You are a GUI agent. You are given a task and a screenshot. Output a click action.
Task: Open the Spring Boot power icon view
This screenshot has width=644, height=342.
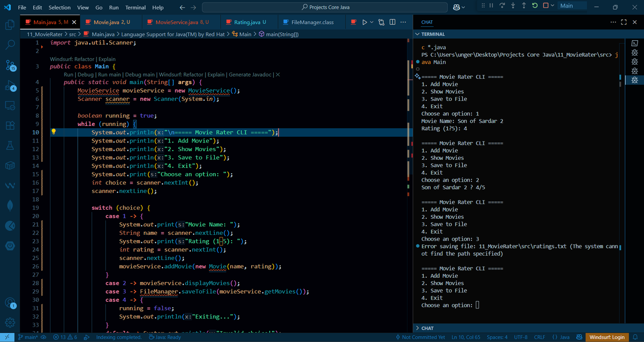(10, 246)
